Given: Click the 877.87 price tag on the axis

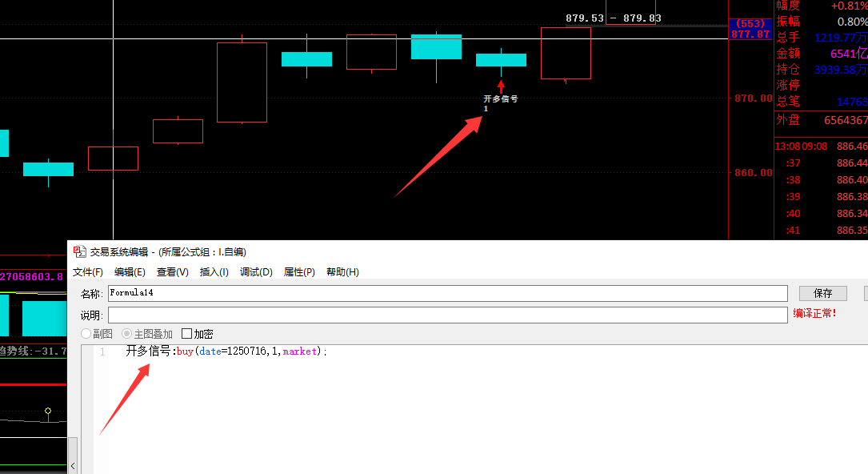Looking at the screenshot, I should click(750, 34).
